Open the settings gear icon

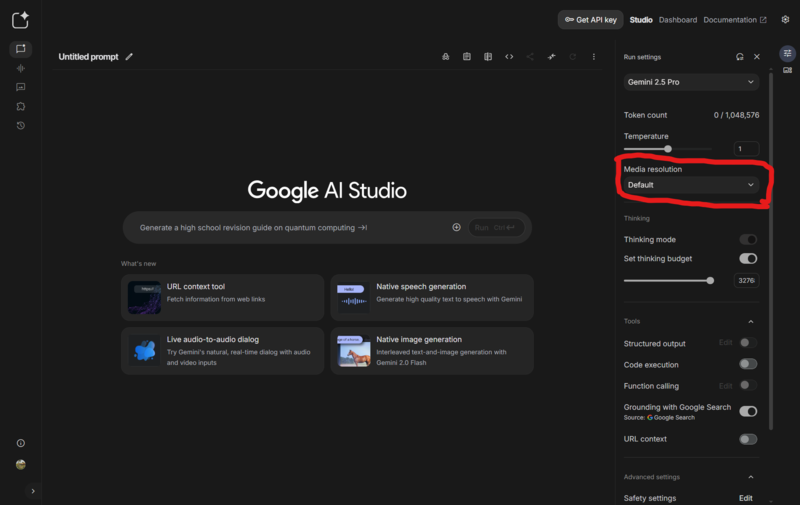click(785, 19)
